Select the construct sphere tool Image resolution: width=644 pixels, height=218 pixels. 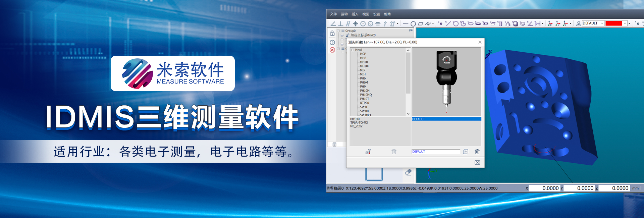(x=515, y=23)
